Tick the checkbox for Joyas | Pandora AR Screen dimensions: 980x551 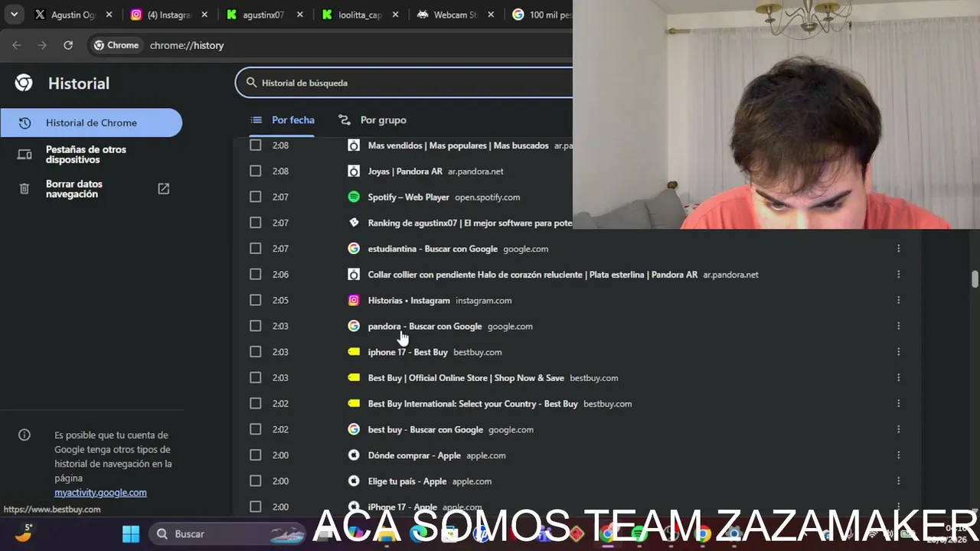(256, 171)
